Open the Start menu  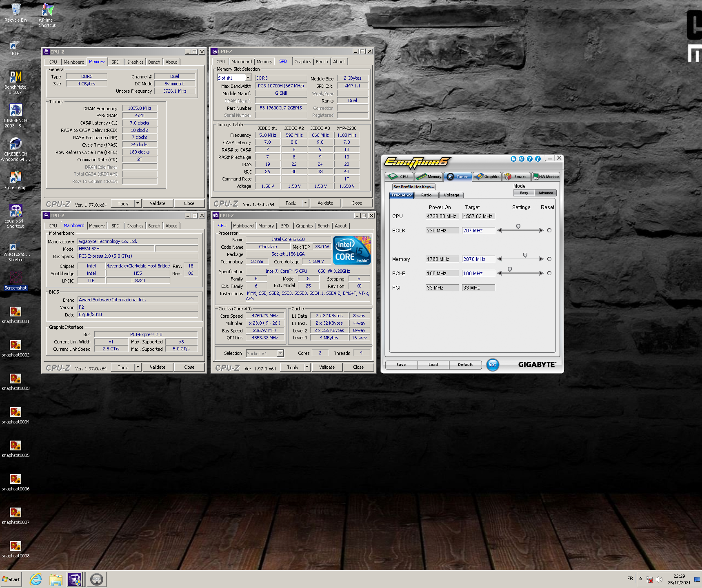click(11, 579)
